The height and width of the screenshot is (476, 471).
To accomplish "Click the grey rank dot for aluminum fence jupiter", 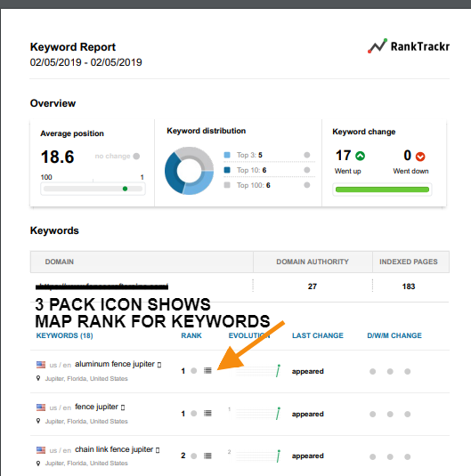I will point(193,371).
